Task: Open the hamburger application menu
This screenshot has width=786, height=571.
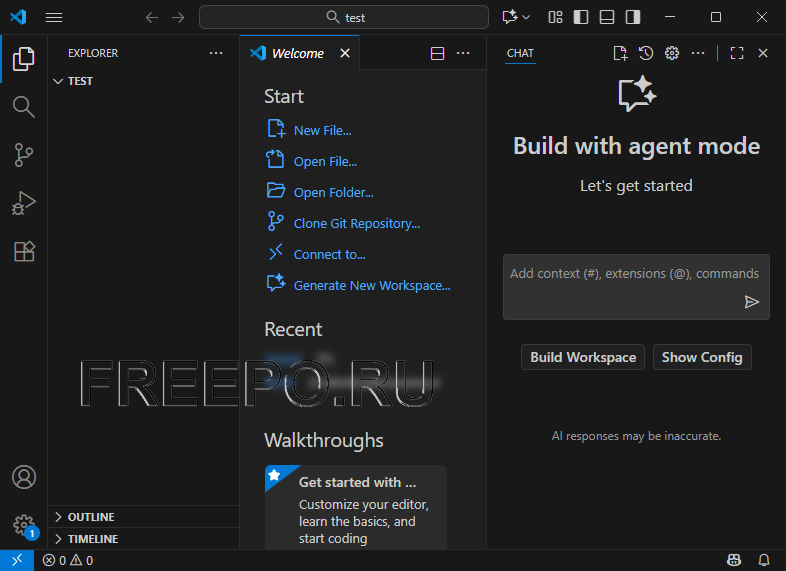Action: [54, 18]
